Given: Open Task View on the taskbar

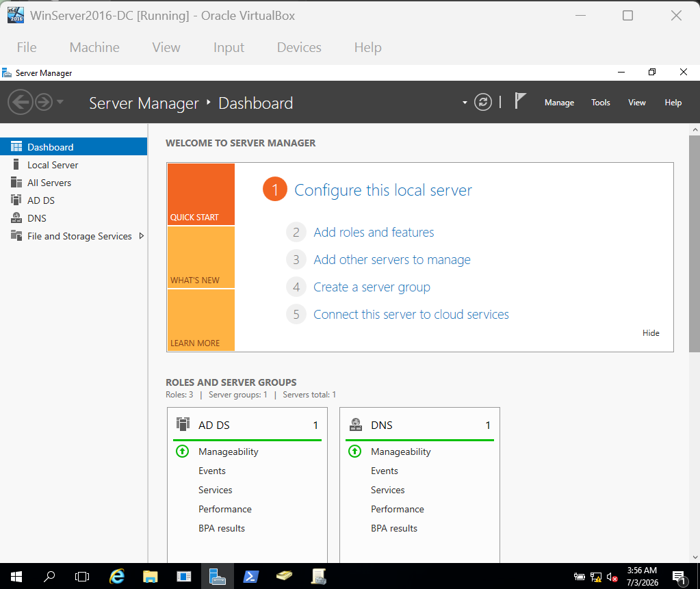Looking at the screenshot, I should (82, 577).
